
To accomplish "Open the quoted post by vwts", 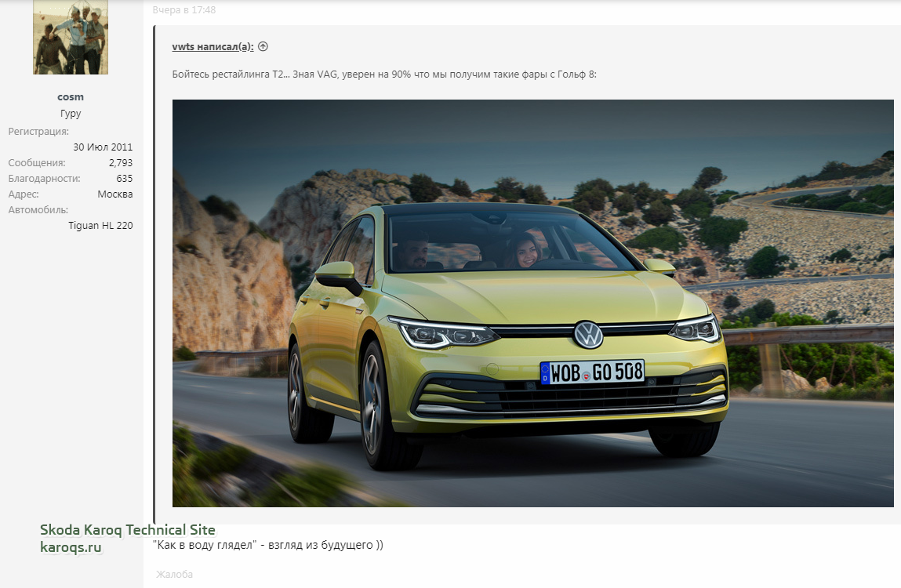I will tap(213, 47).
